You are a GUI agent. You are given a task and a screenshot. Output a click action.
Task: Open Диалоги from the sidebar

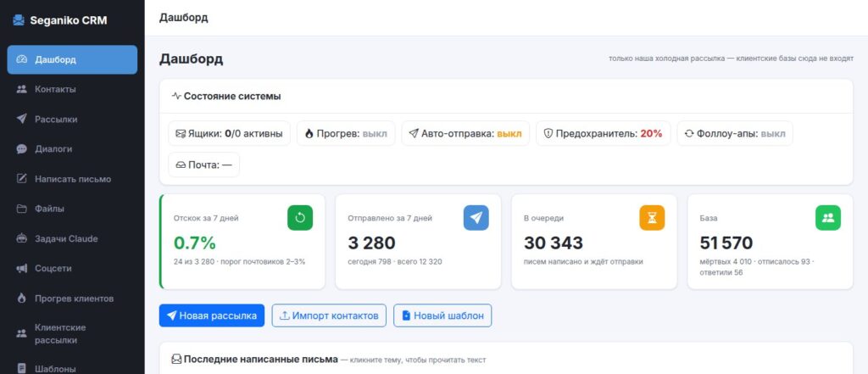[72, 149]
